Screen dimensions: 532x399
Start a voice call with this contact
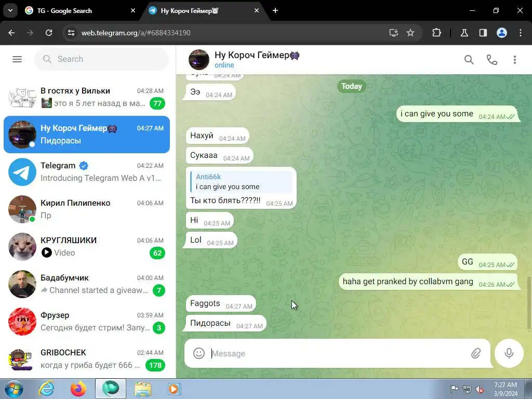point(491,60)
